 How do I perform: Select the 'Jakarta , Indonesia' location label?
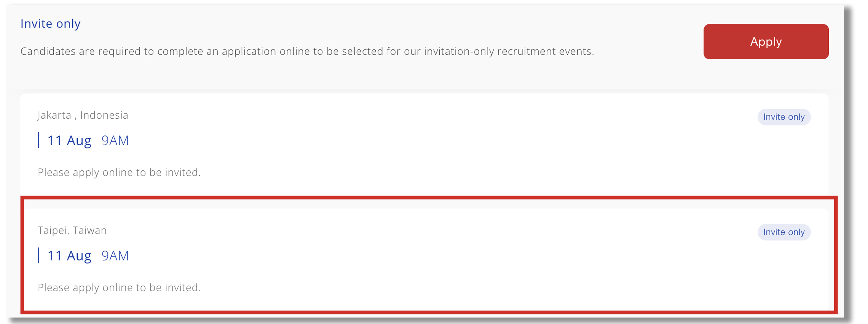pyautogui.click(x=83, y=115)
